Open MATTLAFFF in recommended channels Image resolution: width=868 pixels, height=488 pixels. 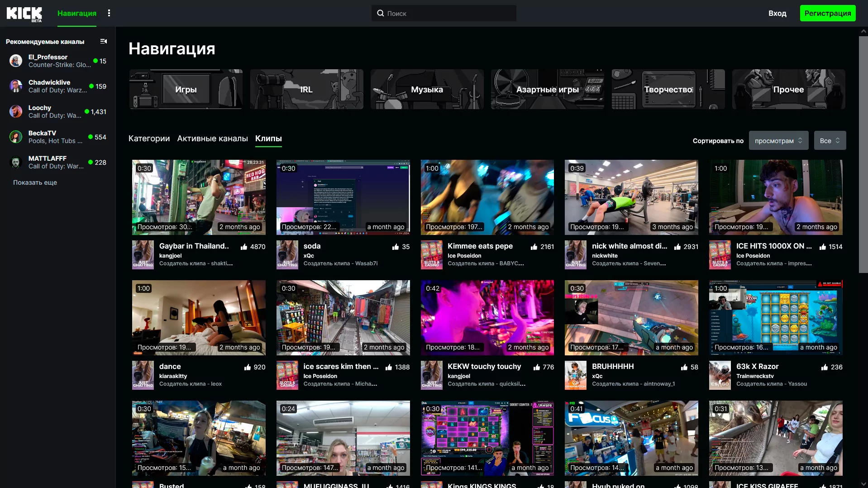click(58, 162)
